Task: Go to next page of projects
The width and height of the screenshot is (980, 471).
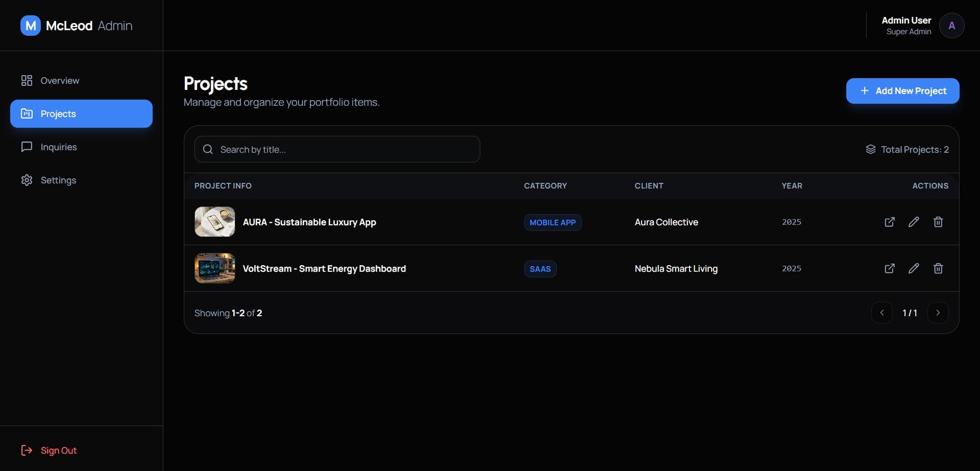Action: click(x=938, y=313)
